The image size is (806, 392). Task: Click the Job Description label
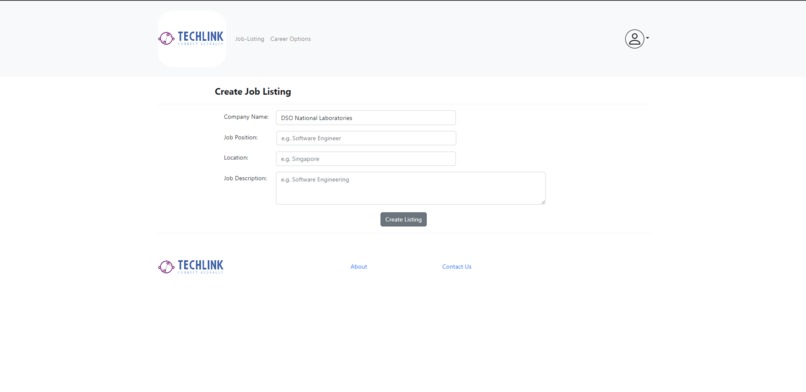pos(245,178)
